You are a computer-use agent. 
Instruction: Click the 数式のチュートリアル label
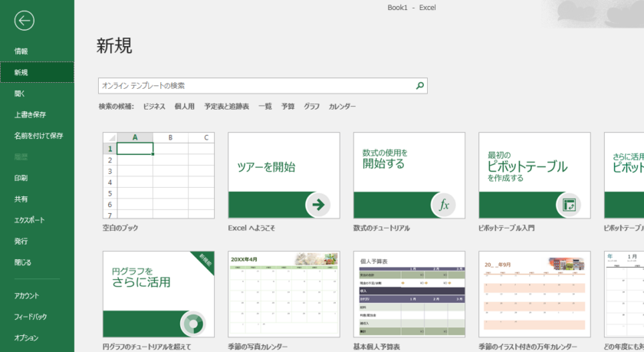(382, 228)
